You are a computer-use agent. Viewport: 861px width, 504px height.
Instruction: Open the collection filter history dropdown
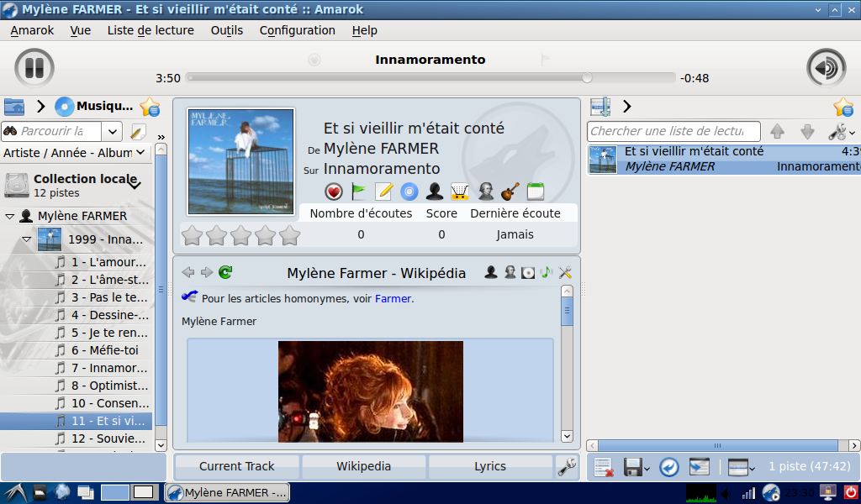[112, 132]
